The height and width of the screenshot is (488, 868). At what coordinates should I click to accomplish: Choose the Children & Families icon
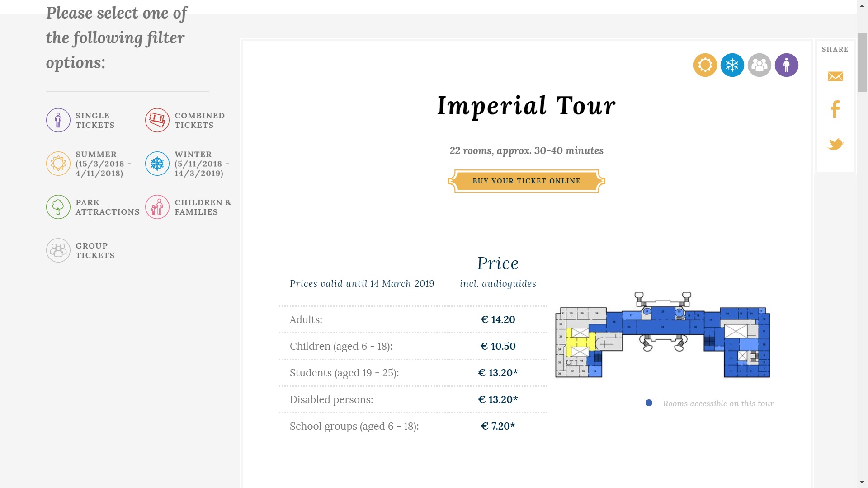click(x=157, y=207)
